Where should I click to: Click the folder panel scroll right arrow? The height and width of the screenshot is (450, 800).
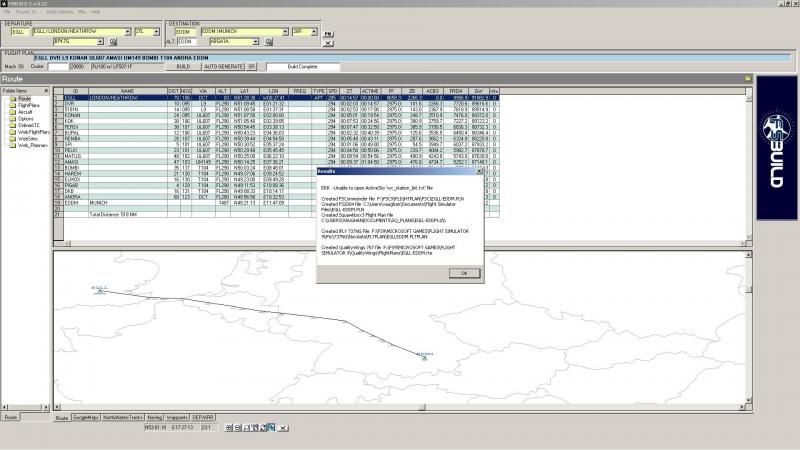(46, 407)
